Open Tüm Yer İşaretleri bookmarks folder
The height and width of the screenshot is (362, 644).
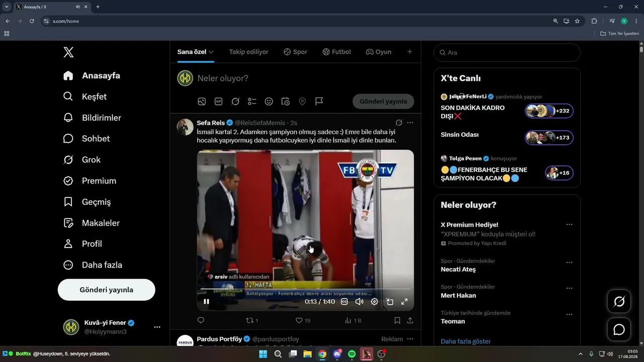pos(620,34)
